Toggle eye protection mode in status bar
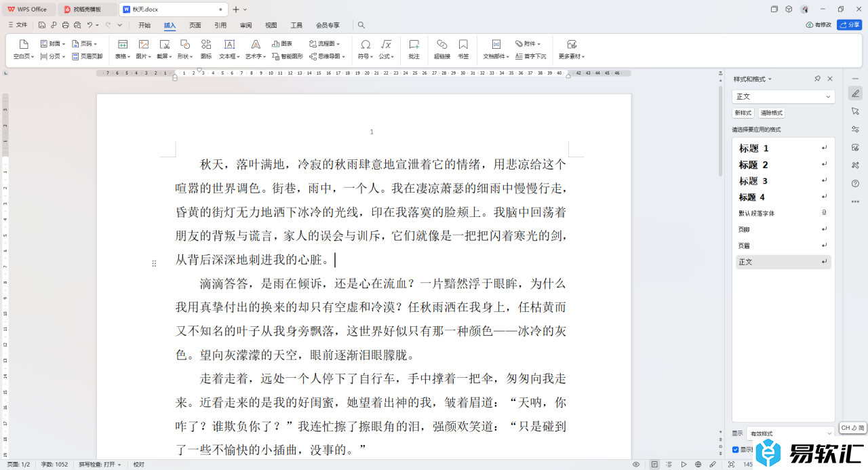This screenshot has width=868, height=470. [x=636, y=465]
